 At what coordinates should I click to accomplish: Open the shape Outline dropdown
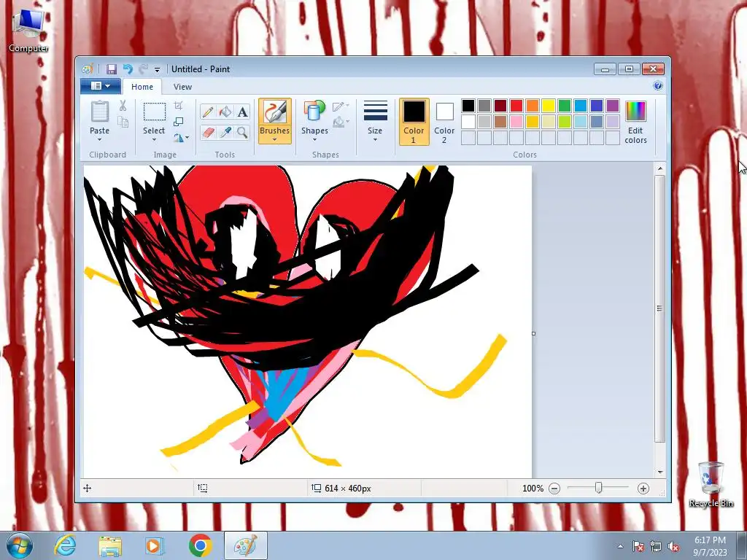[341, 106]
